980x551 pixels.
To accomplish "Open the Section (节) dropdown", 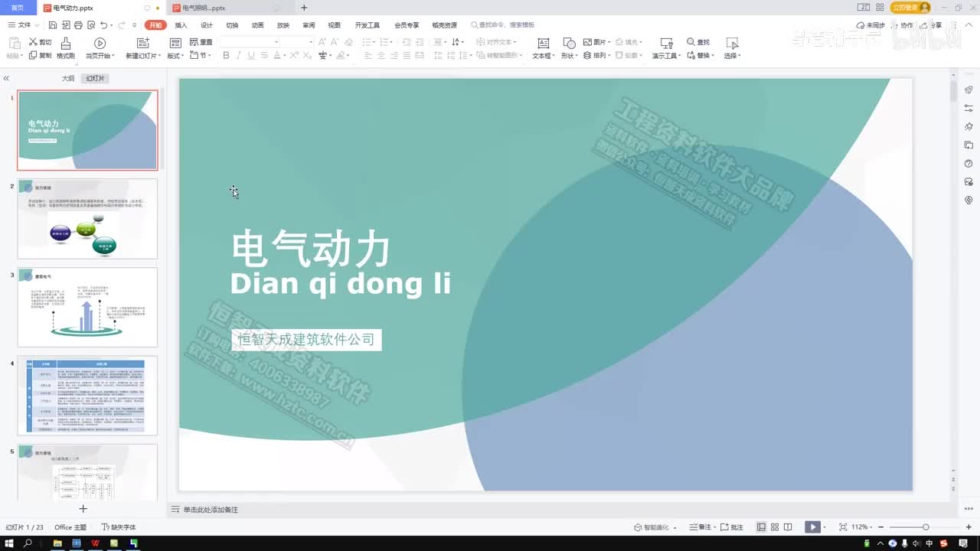I will tap(201, 55).
